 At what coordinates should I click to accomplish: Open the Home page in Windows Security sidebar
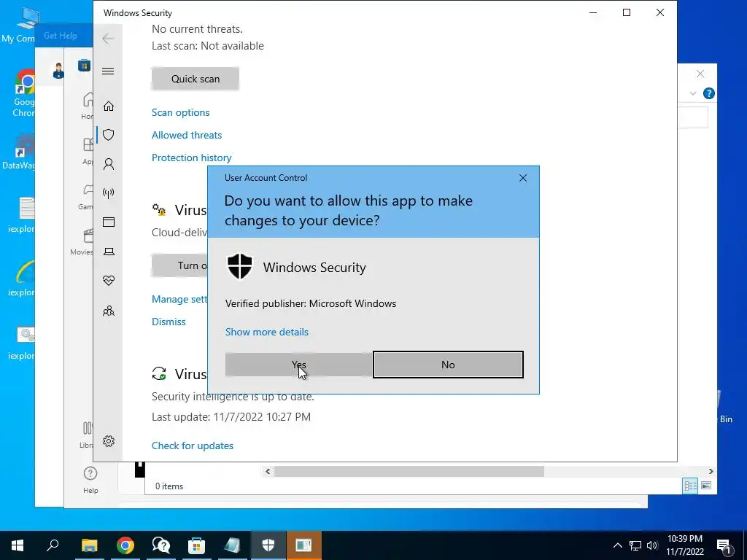[x=109, y=106]
